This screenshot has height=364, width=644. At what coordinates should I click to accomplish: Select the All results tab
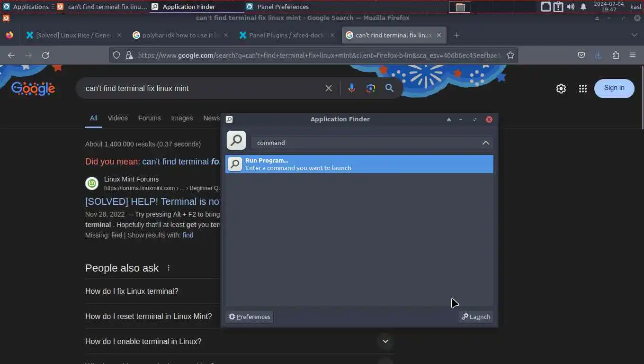click(x=94, y=118)
